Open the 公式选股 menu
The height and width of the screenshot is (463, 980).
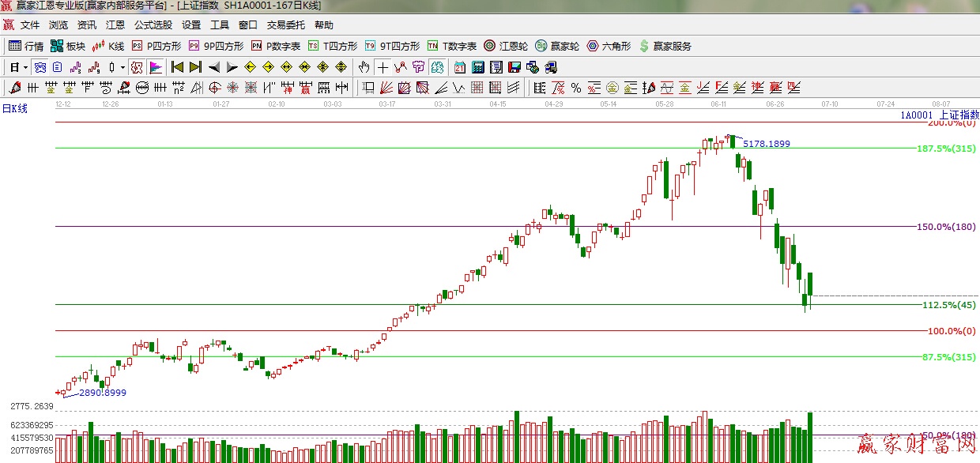[x=153, y=25]
